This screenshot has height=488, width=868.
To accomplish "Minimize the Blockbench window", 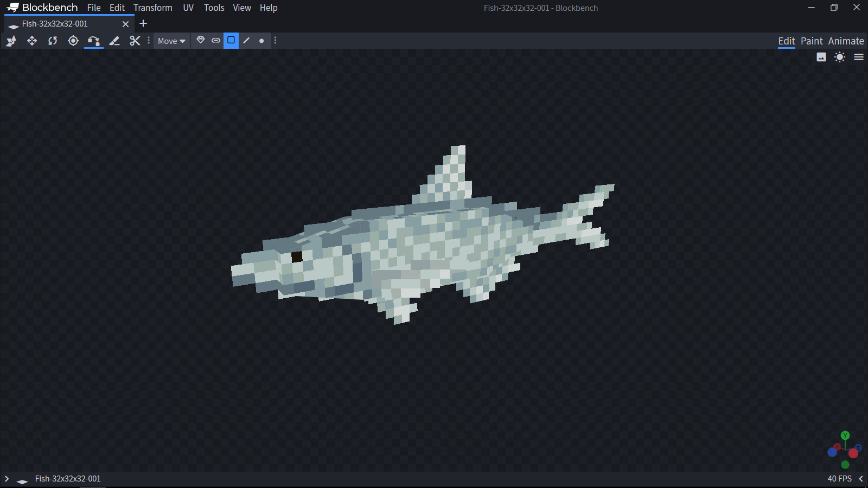I will 812,8.
